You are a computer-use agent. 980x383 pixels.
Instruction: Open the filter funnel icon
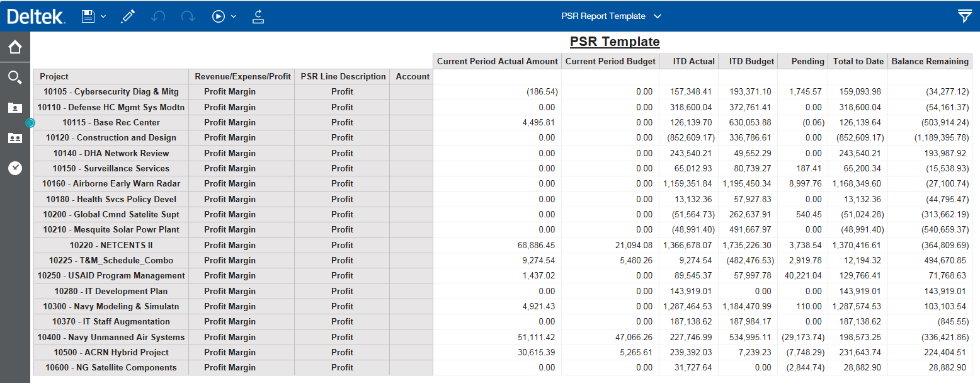pyautogui.click(x=964, y=16)
